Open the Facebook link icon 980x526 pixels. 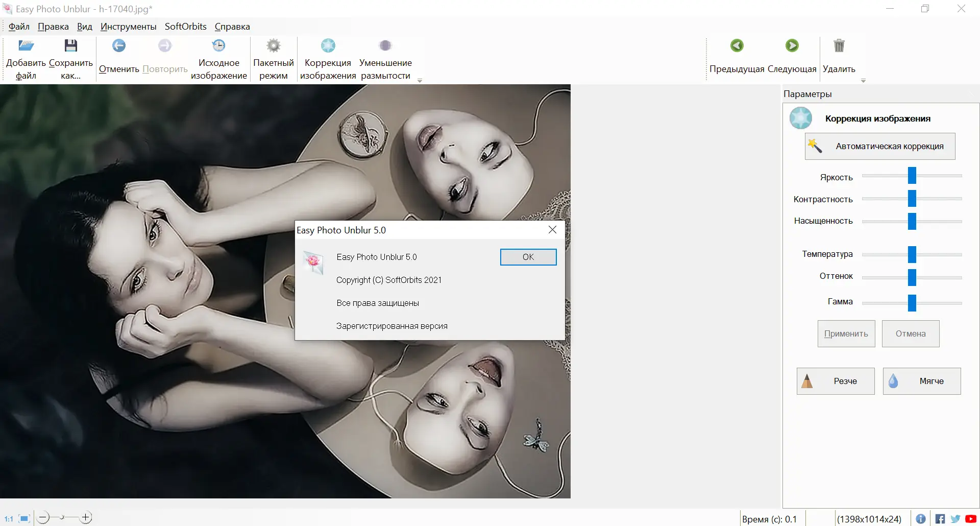click(940, 519)
